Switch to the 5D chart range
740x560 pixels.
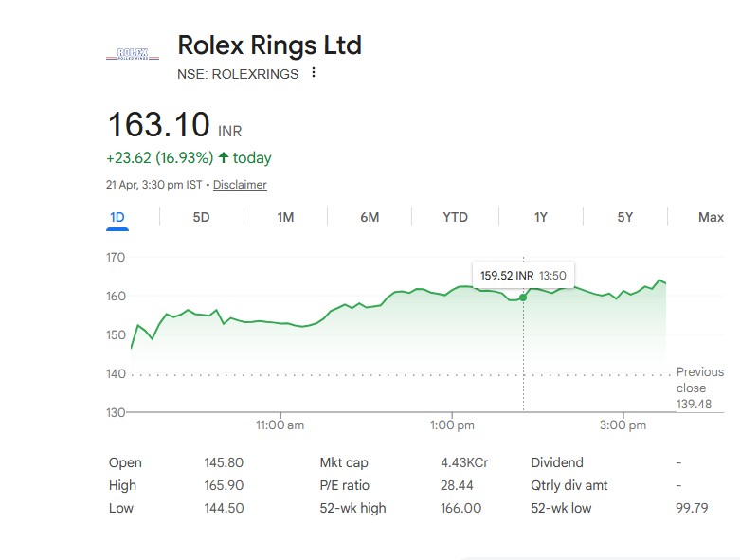tap(201, 217)
